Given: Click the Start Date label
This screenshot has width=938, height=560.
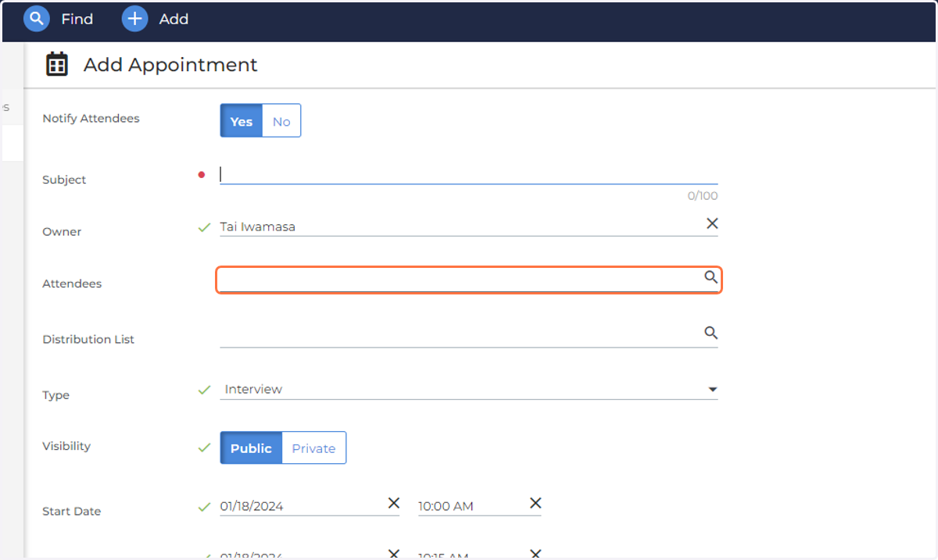Looking at the screenshot, I should pos(71,512).
